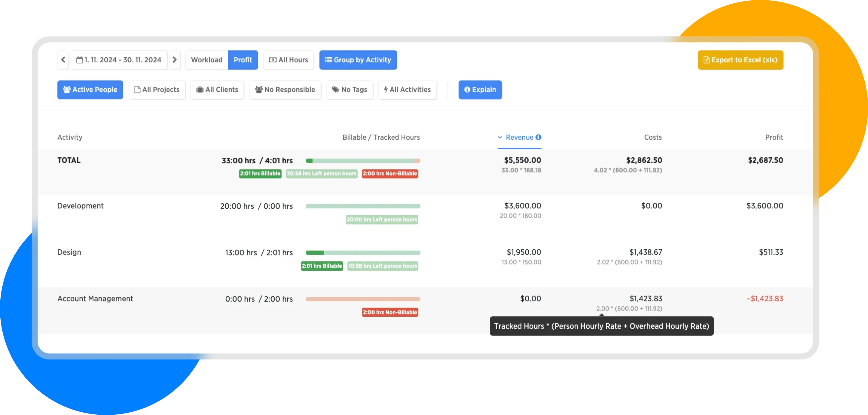Click the info icon next to Revenue

tap(538, 137)
